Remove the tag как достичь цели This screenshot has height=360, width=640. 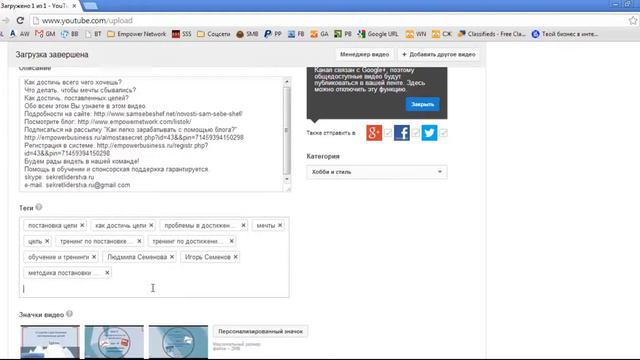click(151, 225)
